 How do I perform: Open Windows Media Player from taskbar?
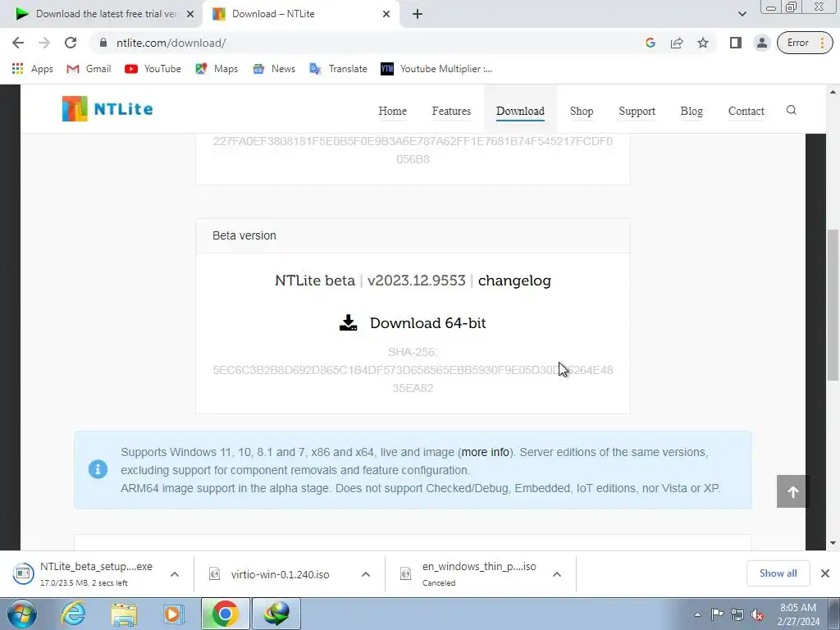[x=174, y=614]
